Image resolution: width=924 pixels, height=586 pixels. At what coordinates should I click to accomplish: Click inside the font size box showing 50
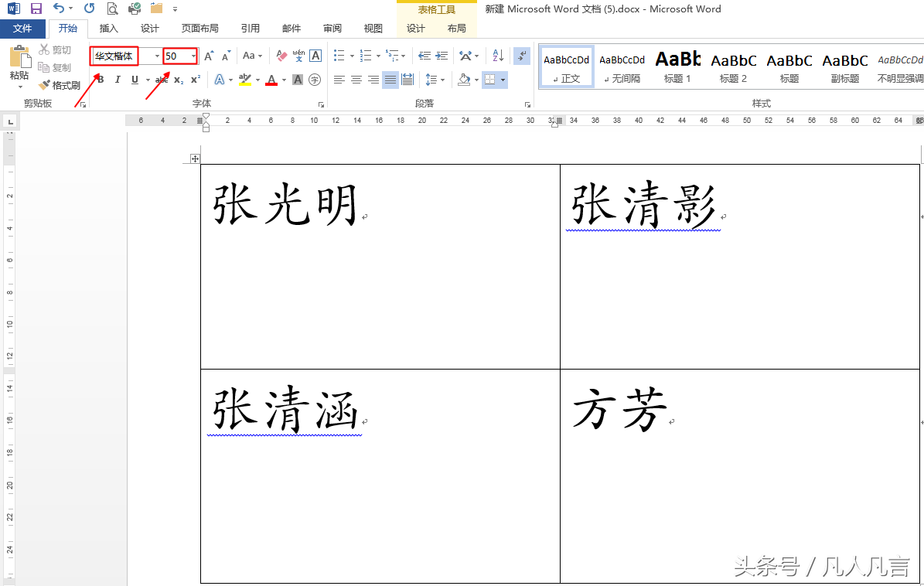coord(176,56)
